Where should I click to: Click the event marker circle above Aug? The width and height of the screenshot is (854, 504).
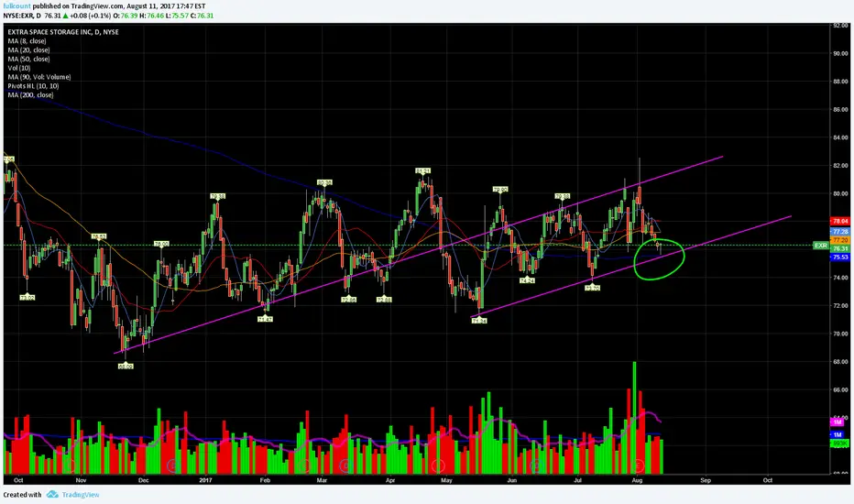(x=639, y=466)
